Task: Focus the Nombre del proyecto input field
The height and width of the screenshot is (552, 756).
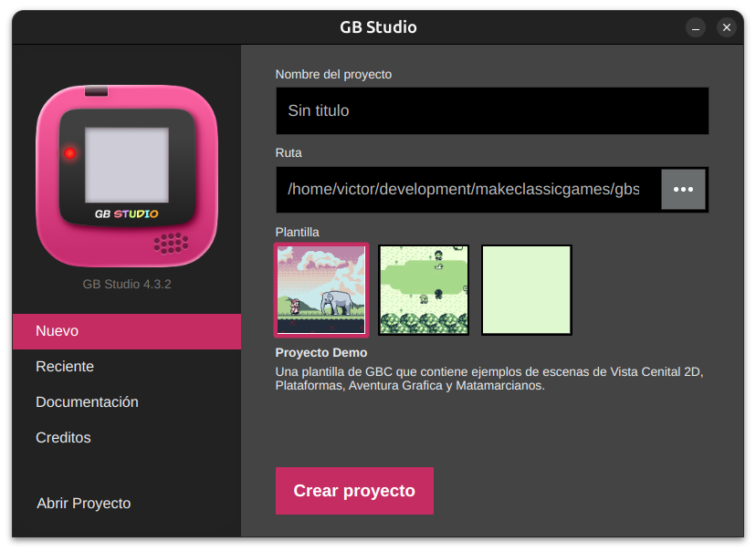Action: pos(492,110)
